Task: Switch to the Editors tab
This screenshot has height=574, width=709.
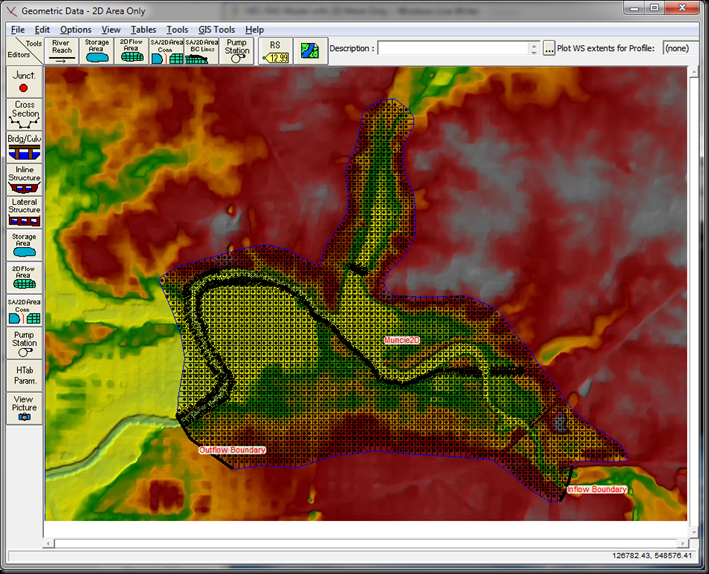Action: (17, 54)
